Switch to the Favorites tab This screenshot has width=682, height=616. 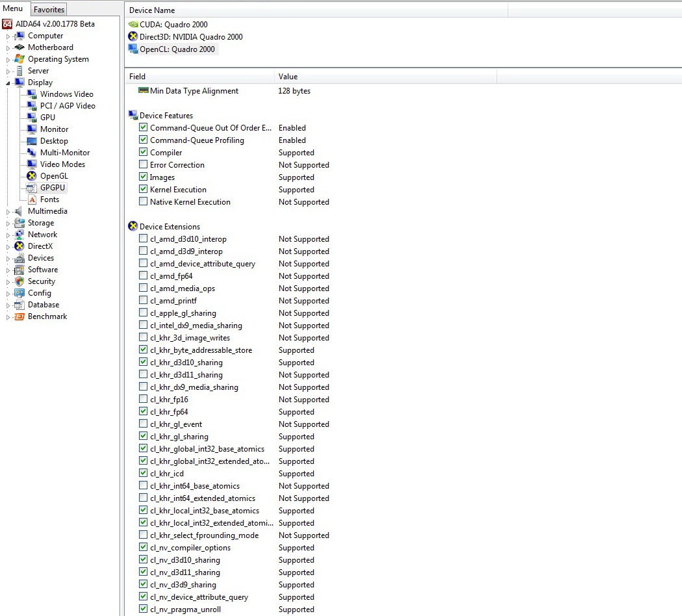(49, 10)
